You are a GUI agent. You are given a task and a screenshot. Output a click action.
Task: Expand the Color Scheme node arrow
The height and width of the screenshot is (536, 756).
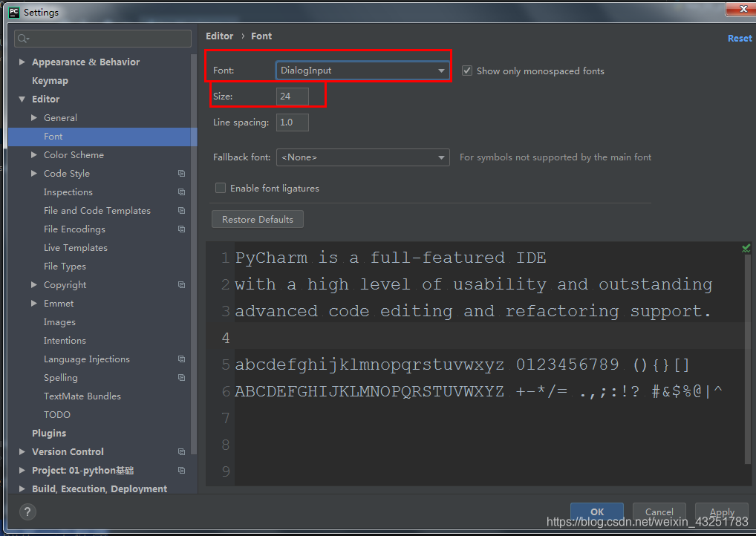tap(33, 154)
